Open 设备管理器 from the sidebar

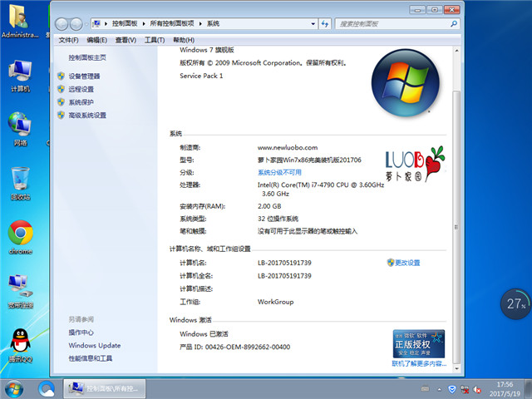[84, 76]
